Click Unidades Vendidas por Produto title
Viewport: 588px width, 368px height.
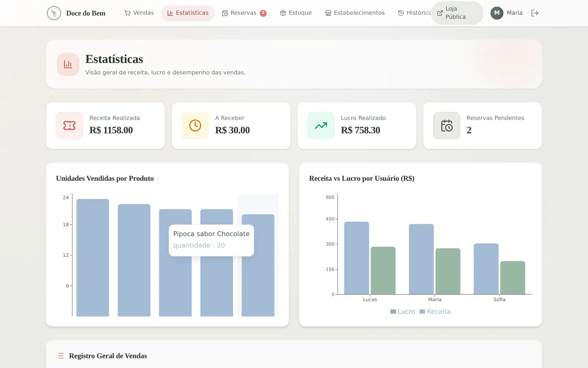[105, 178]
